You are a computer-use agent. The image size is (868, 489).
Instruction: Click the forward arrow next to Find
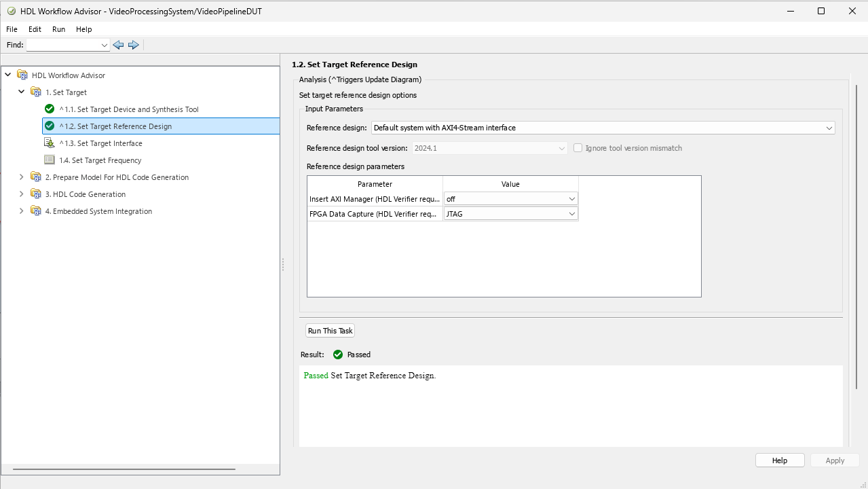coord(134,45)
